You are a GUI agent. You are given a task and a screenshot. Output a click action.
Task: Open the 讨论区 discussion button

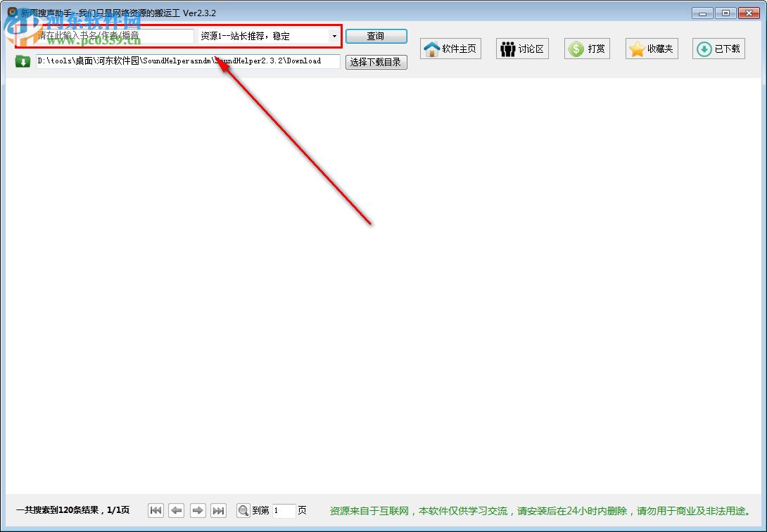pyautogui.click(x=522, y=49)
